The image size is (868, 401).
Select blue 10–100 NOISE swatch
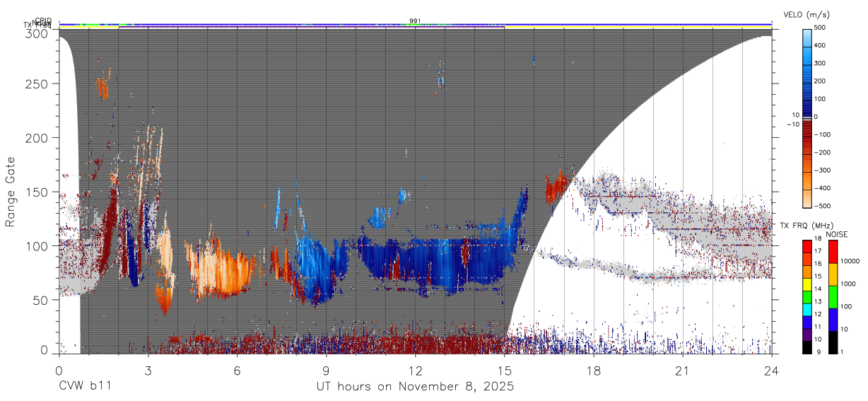[833, 320]
